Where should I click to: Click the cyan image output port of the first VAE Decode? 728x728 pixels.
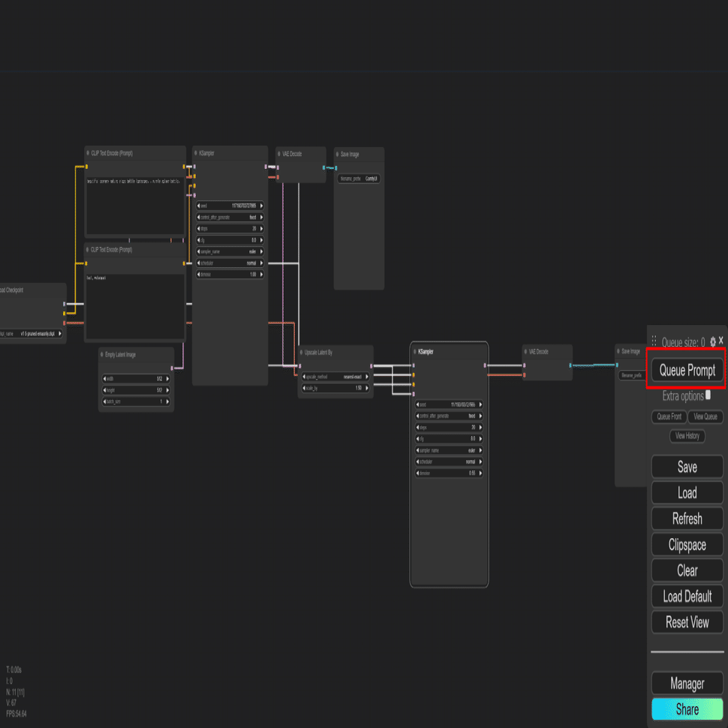point(323,167)
